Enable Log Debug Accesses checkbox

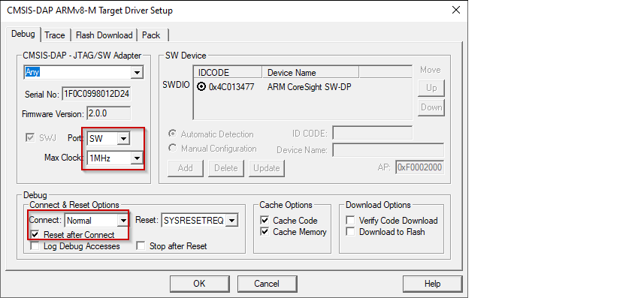35,246
